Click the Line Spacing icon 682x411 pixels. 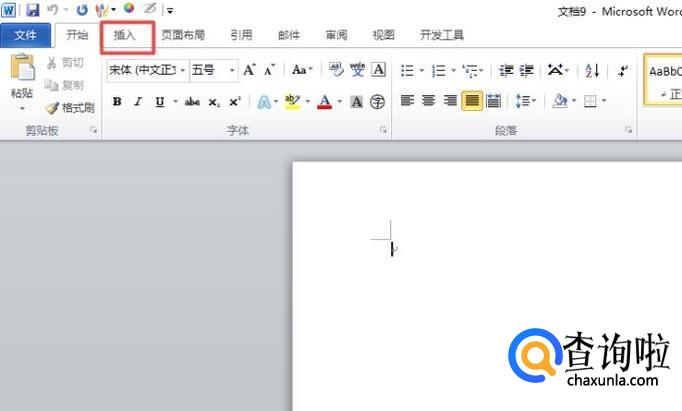coord(523,101)
